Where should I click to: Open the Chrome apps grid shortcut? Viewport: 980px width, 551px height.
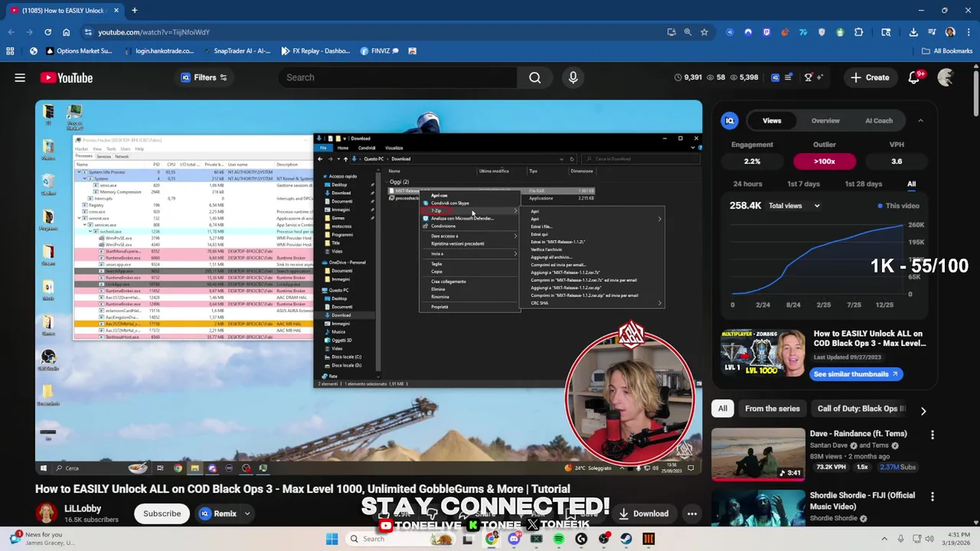tap(10, 51)
